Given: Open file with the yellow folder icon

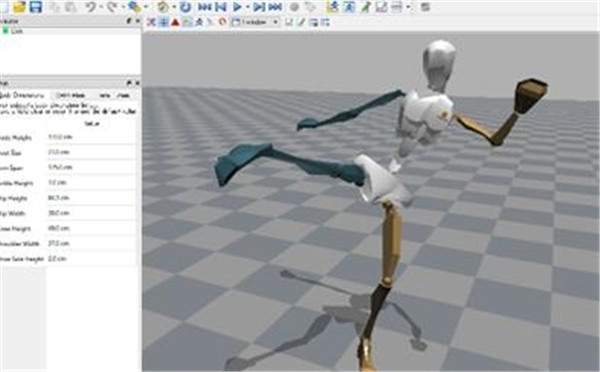Looking at the screenshot, I should pyautogui.click(x=19, y=7).
